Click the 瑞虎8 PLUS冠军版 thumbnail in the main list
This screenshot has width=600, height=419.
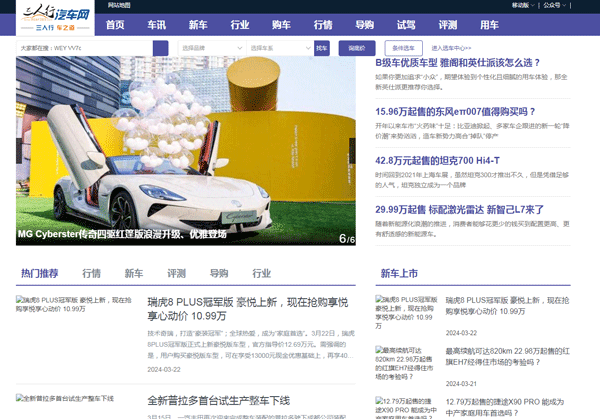(74, 304)
